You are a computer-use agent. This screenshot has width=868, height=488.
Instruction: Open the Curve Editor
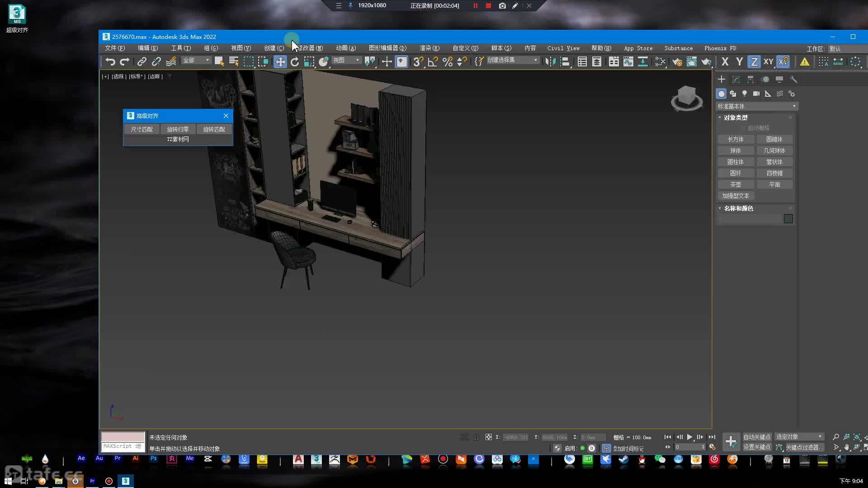628,62
